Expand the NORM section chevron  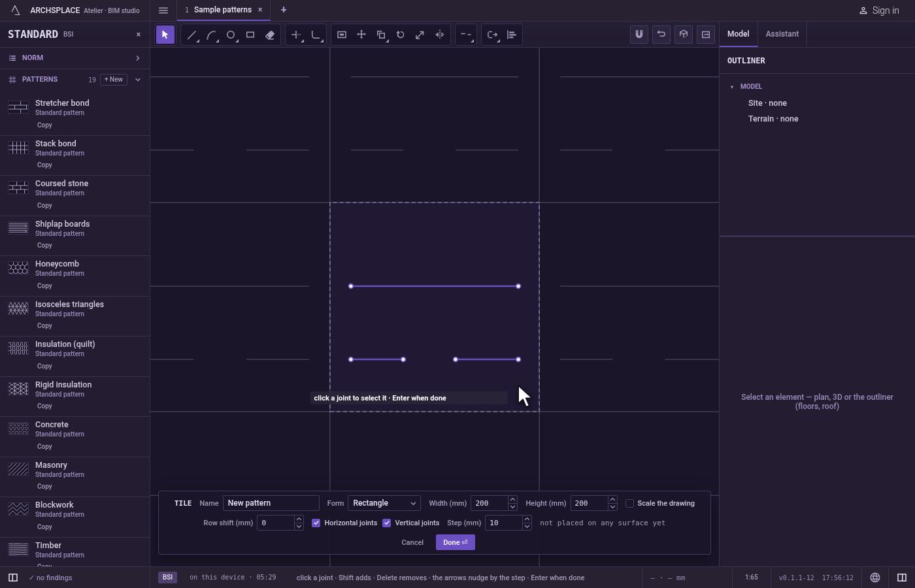click(138, 58)
